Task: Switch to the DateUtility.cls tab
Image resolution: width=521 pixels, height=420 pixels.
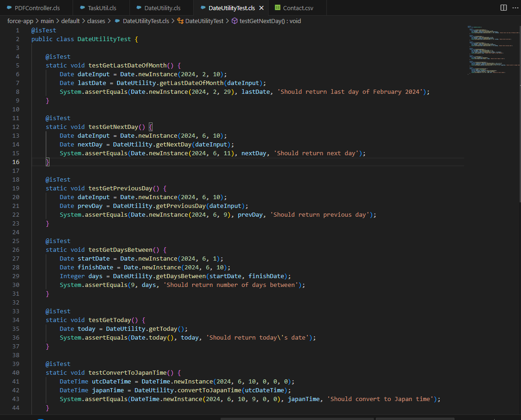Action: point(162,8)
